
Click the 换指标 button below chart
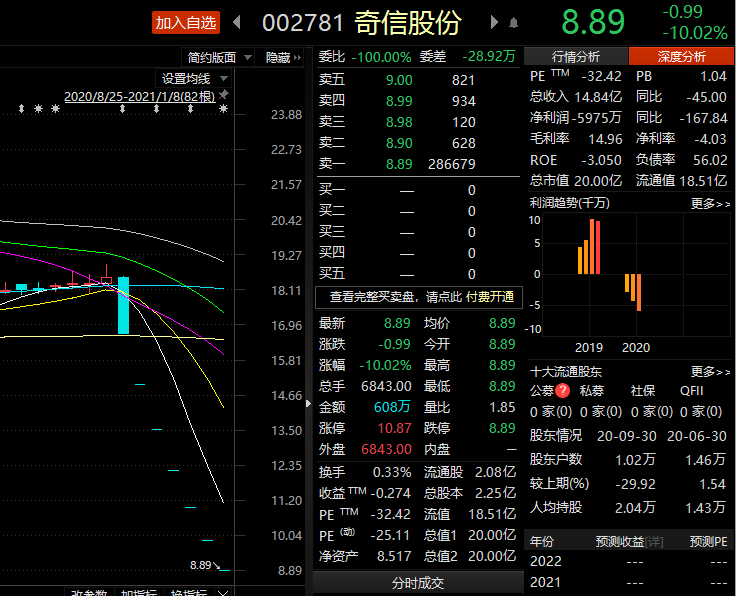189,592
